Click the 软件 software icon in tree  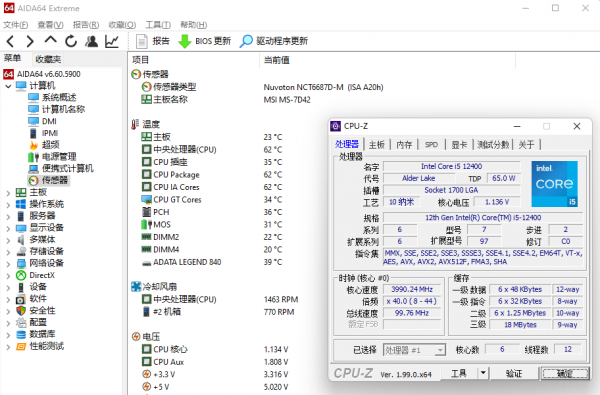[21, 299]
